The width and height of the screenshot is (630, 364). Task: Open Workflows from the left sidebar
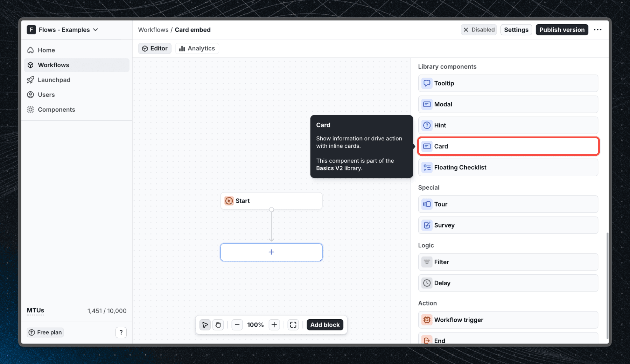point(53,65)
